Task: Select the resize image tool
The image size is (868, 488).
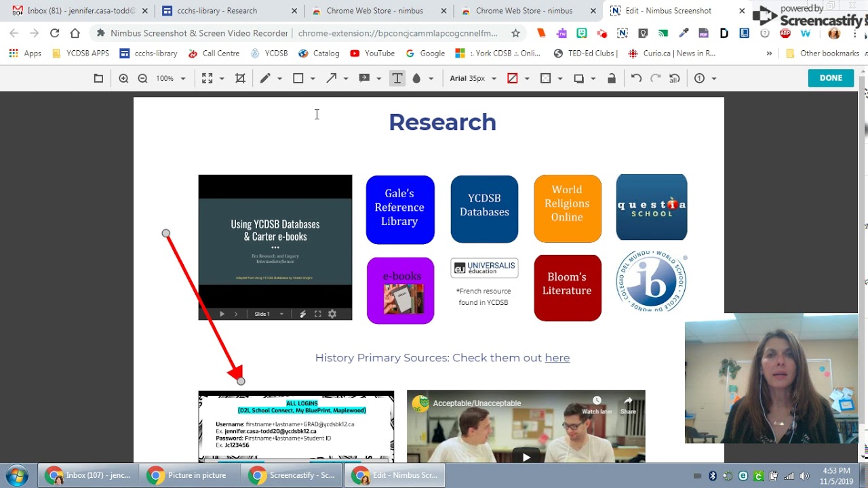Action: pos(208,79)
